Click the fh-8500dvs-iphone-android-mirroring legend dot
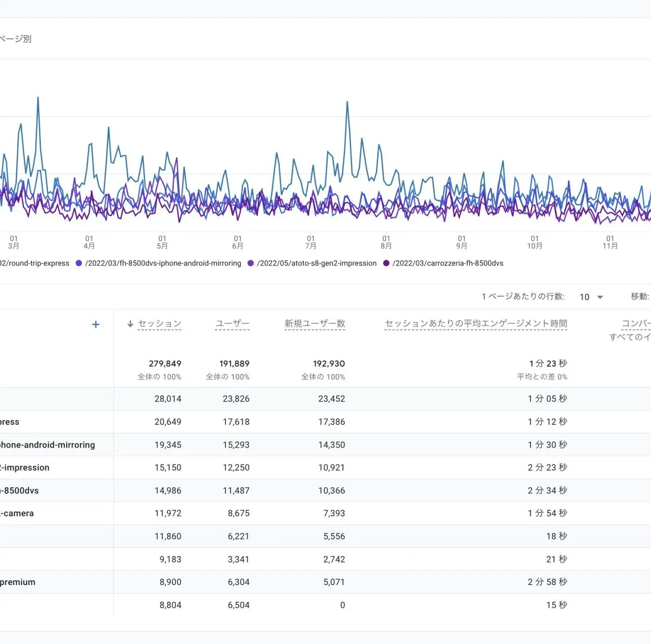This screenshot has height=644, width=651. tap(79, 263)
